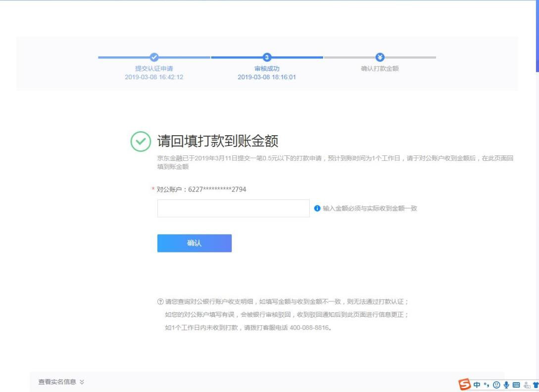The image size is (539, 392).
Task: Click the blue scrollbar on right edge
Action: click(537, 35)
